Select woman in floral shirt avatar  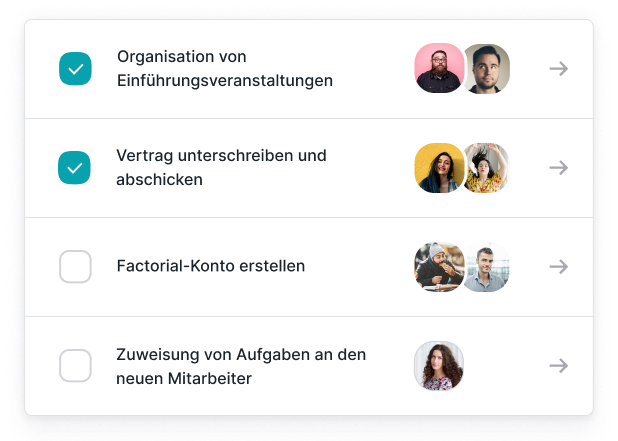[x=487, y=167]
